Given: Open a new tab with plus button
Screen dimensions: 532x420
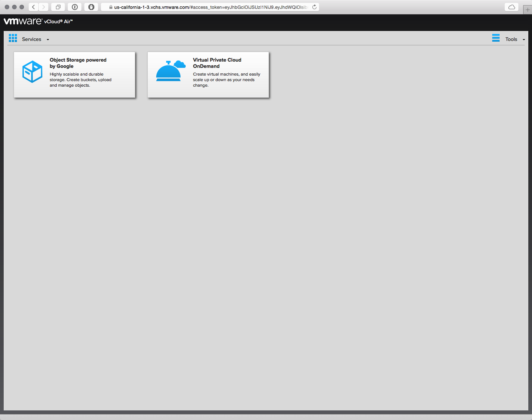Looking at the screenshot, I should pyautogui.click(x=528, y=10).
